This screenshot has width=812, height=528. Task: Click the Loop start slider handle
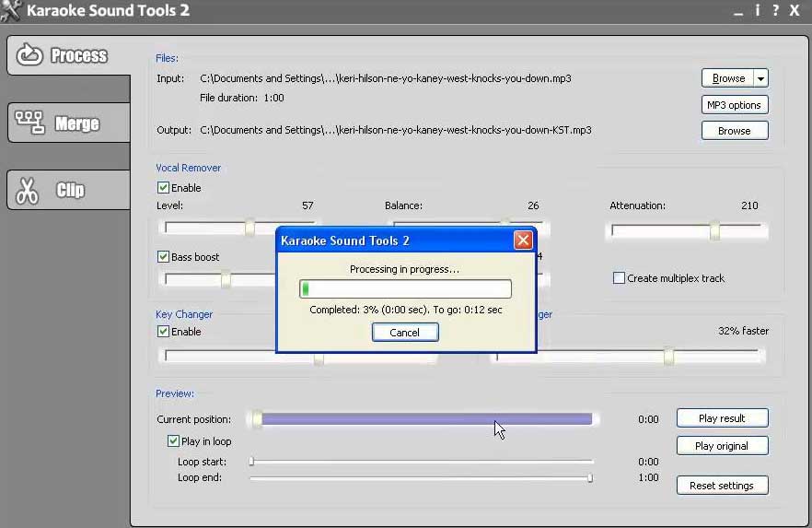pyautogui.click(x=251, y=461)
